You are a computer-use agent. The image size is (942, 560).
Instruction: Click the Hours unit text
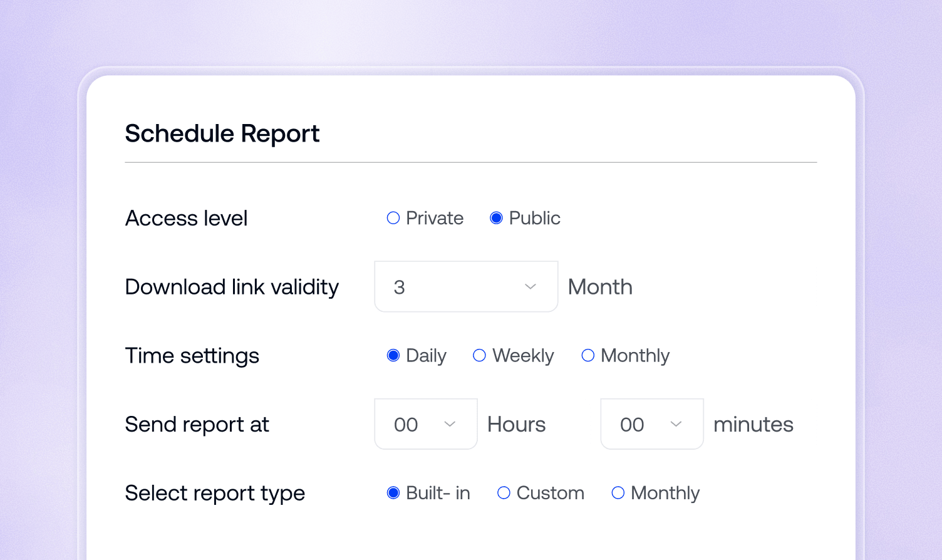coord(517,425)
